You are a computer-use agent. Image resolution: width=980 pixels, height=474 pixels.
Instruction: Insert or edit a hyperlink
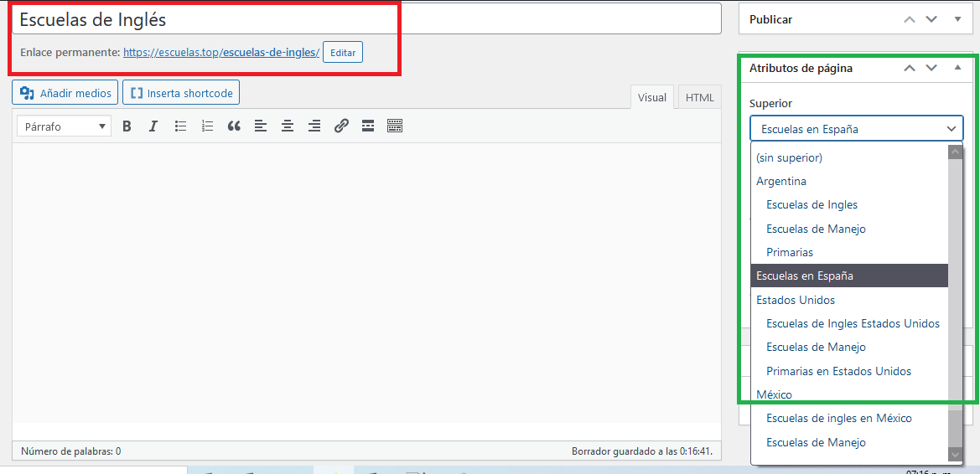341,126
